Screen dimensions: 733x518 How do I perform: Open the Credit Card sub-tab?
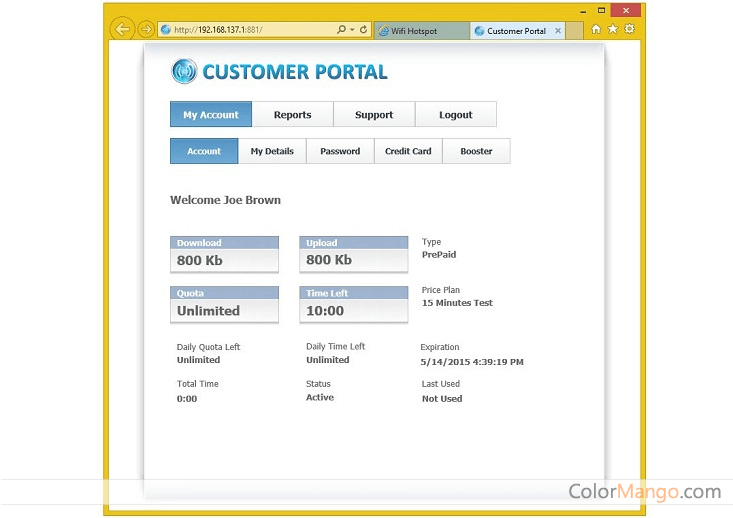pos(408,151)
